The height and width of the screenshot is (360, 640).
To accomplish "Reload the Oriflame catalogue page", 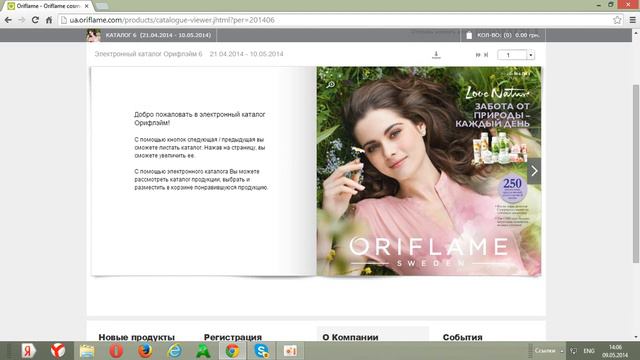I will click(x=35, y=20).
